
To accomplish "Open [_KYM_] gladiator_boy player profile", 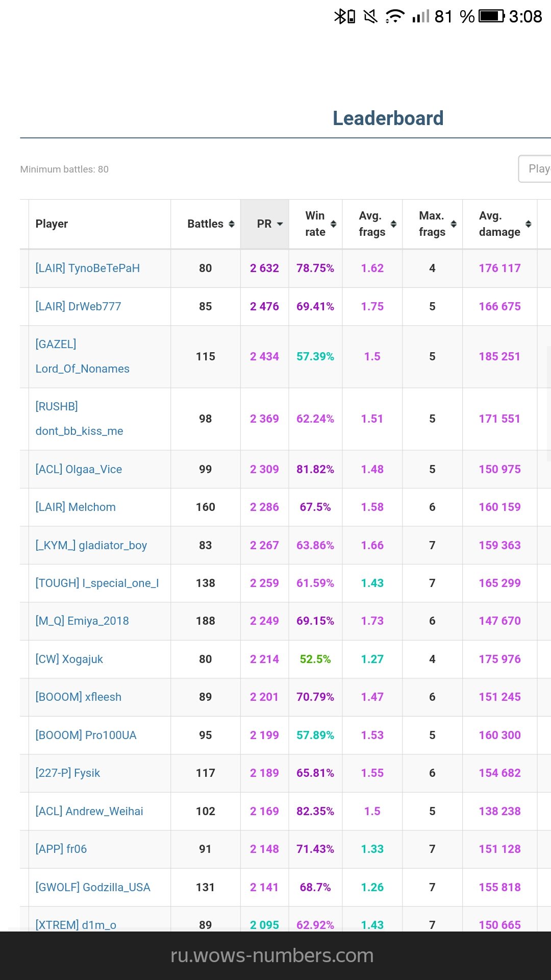I will (91, 546).
